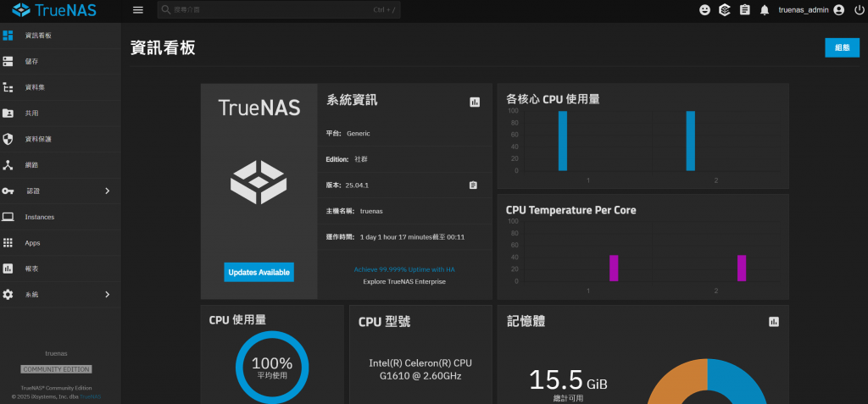Open the 共用 menu item
The height and width of the screenshot is (404, 868).
click(60, 113)
